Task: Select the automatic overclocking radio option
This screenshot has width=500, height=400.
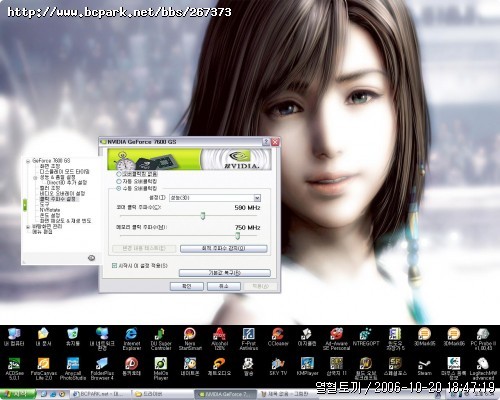Action: click(119, 181)
